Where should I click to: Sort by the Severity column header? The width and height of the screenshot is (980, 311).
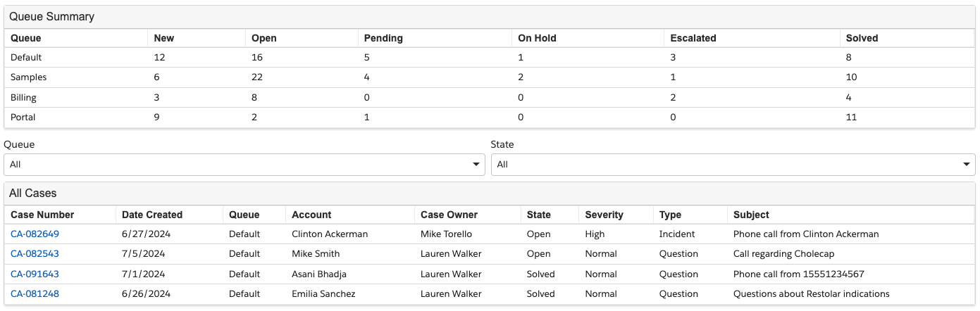point(602,215)
